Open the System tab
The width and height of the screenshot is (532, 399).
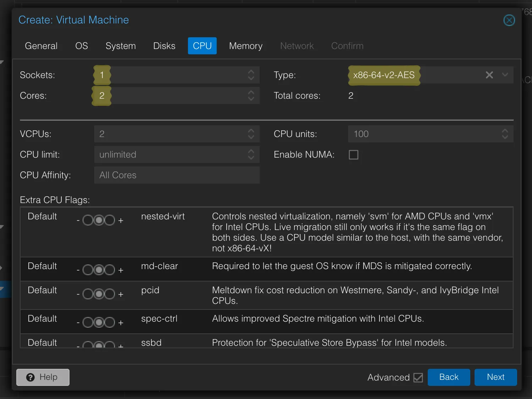click(x=121, y=46)
